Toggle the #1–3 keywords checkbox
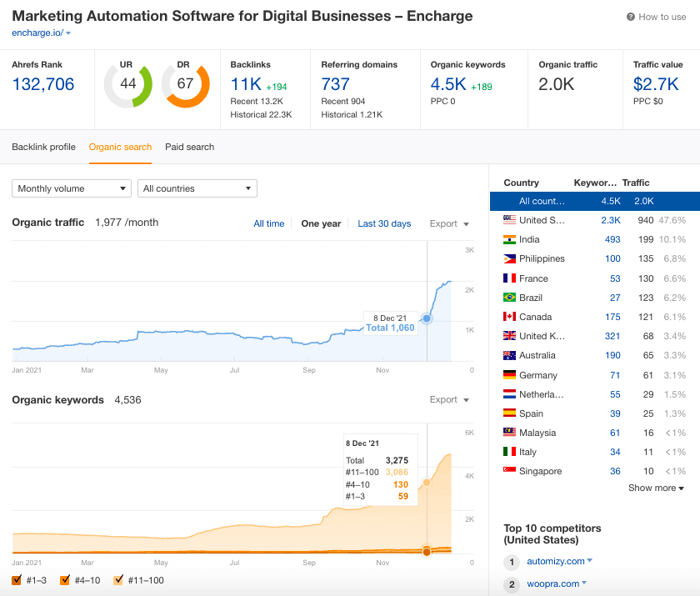The height and width of the screenshot is (596, 700). (18, 580)
